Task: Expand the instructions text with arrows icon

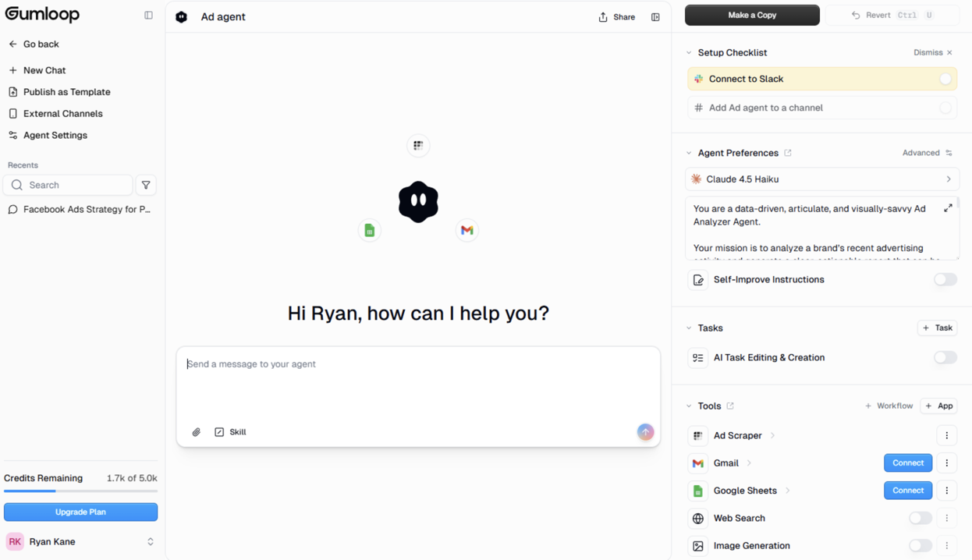Action: pyautogui.click(x=948, y=208)
